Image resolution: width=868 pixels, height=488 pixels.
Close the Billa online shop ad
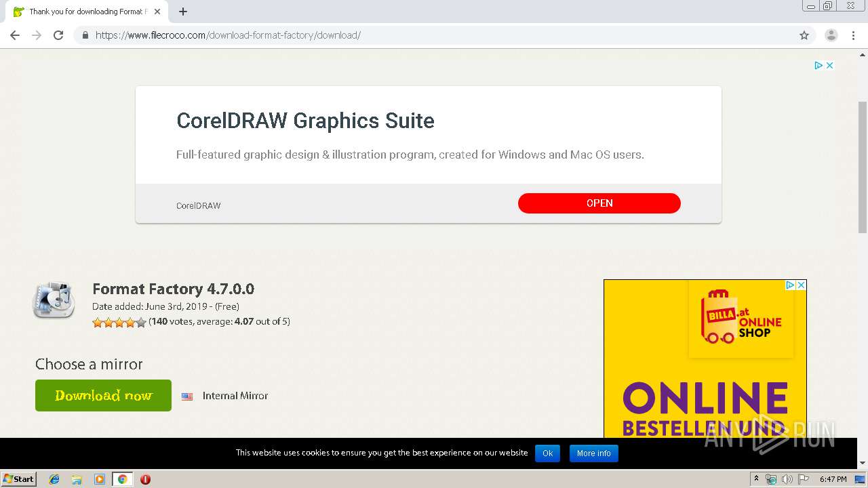[x=801, y=285]
